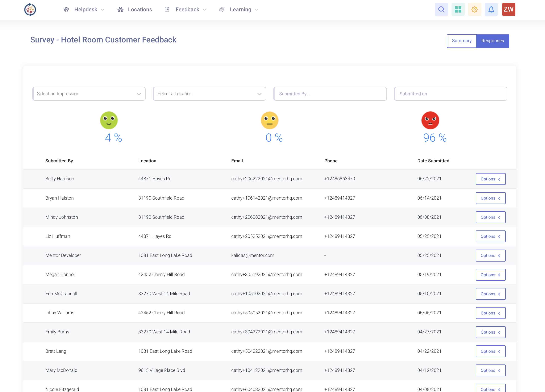This screenshot has height=392, width=545.
Task: Open Options for Megan Connor
Action: (490, 275)
